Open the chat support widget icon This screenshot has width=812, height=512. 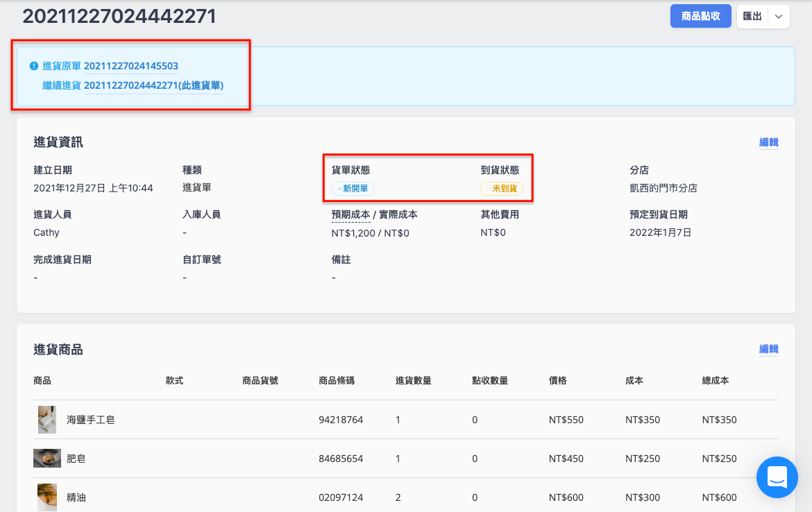click(x=777, y=477)
